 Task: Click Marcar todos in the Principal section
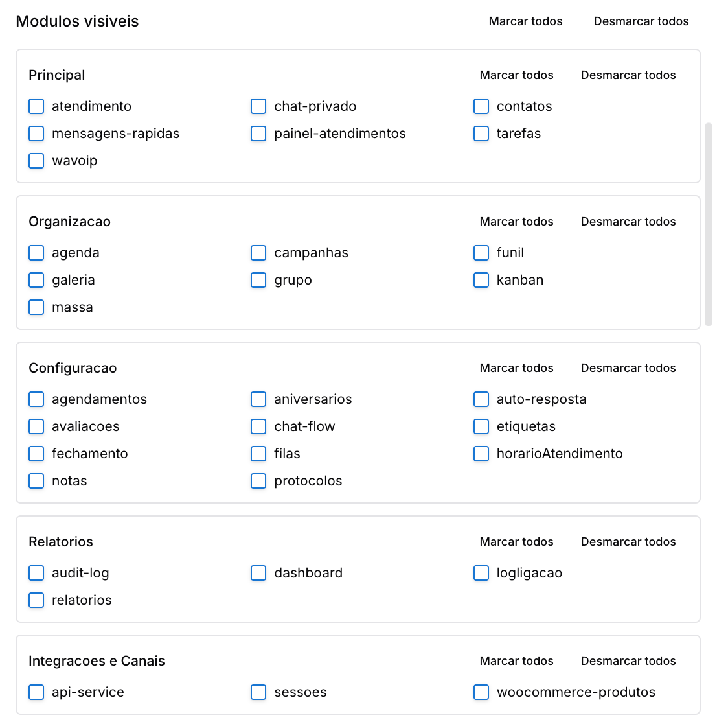(516, 75)
